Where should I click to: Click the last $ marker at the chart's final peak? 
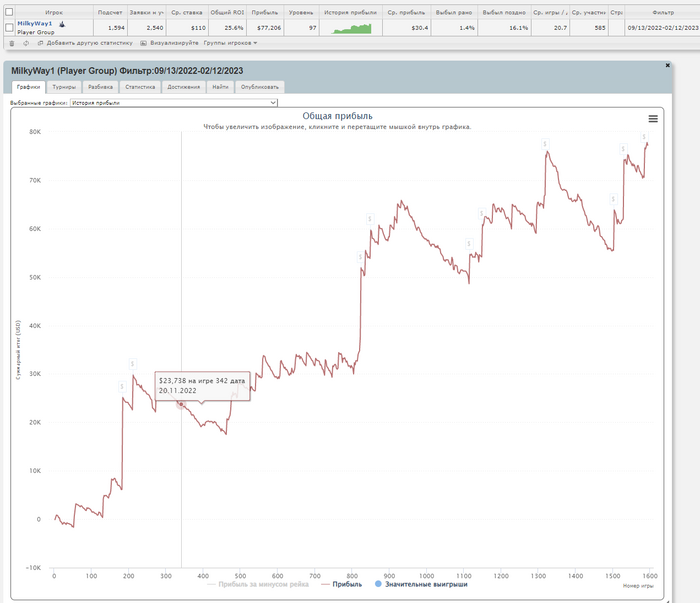coord(644,137)
